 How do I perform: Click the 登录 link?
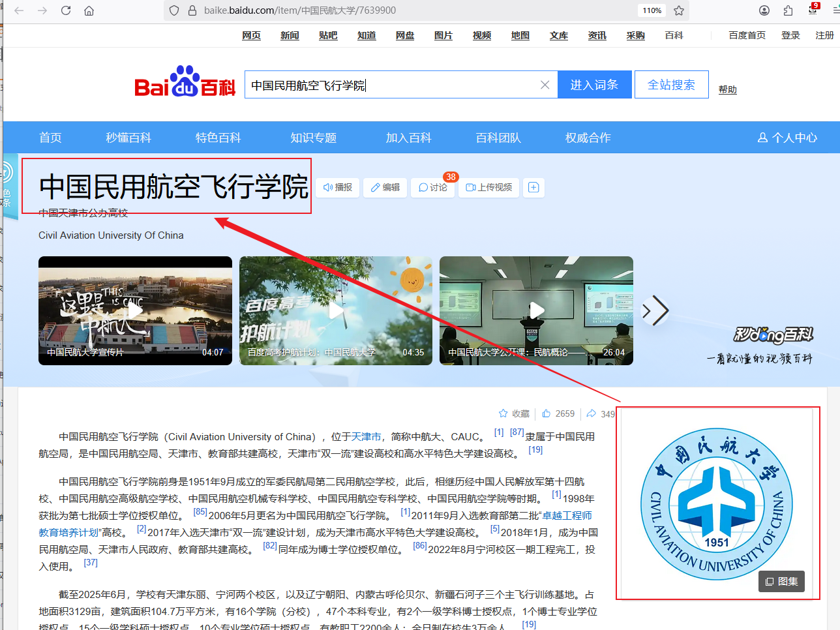[790, 35]
